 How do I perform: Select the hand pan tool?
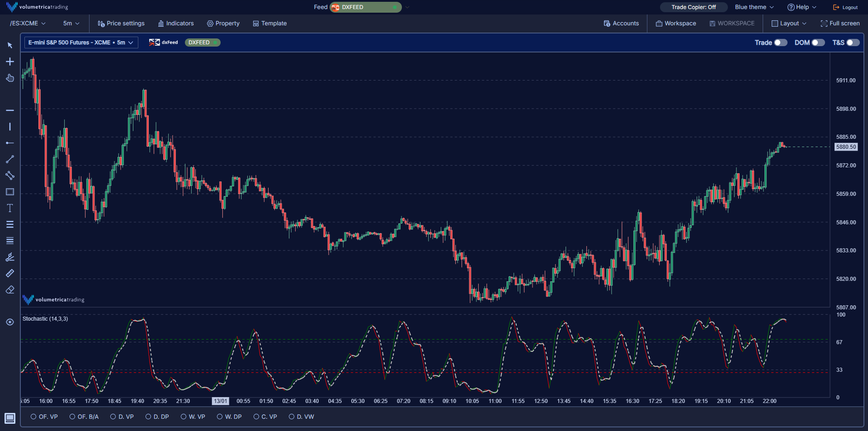(x=10, y=78)
